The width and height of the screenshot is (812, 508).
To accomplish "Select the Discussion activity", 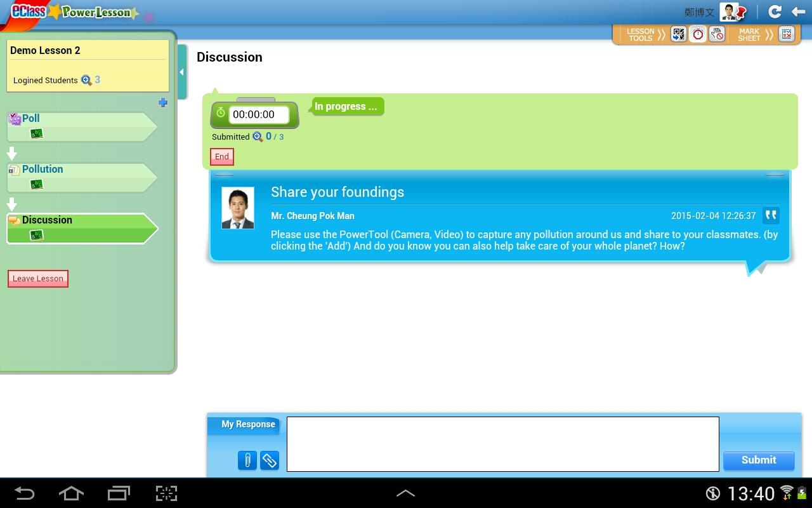I will click(x=82, y=229).
